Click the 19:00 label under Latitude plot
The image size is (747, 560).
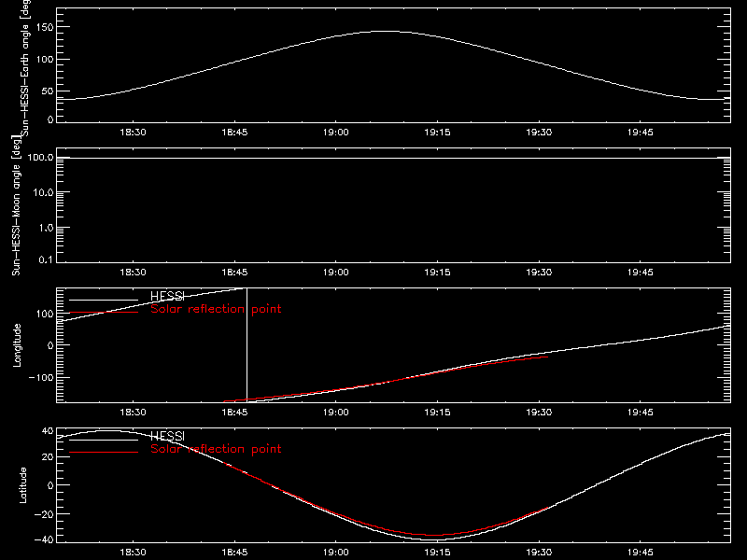[x=335, y=553]
